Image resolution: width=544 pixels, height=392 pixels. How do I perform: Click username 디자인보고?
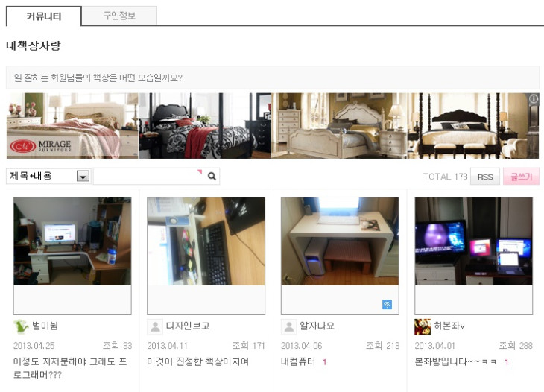tap(188, 326)
